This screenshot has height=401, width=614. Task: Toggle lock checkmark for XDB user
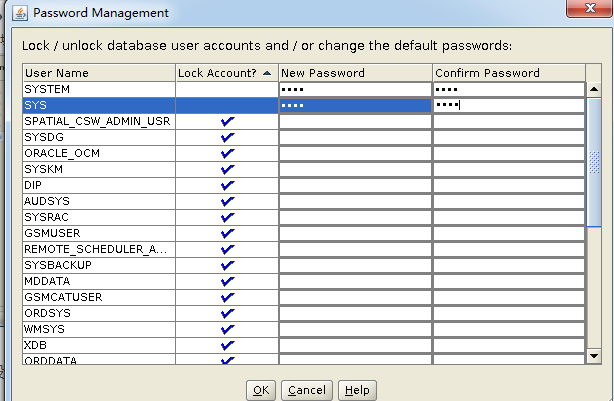(x=227, y=344)
